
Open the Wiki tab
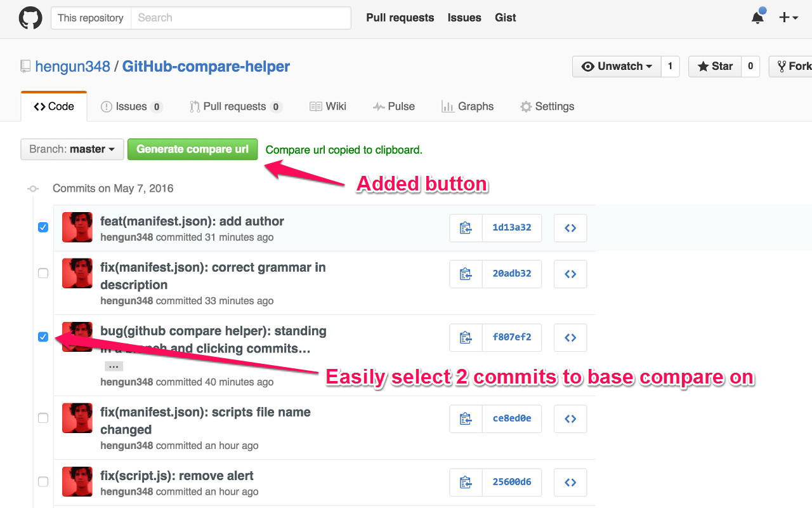pos(328,106)
